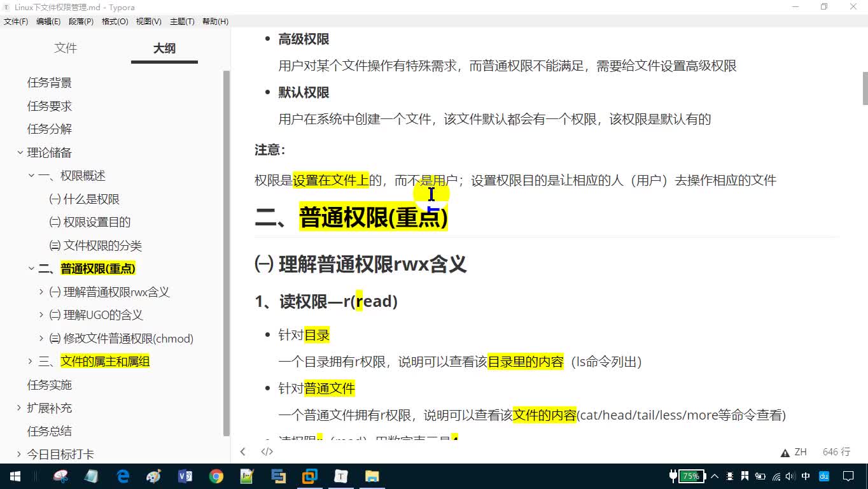Collapse the 一、权限概述 outline node
Viewport: 868px width, 489px height.
[31, 176]
